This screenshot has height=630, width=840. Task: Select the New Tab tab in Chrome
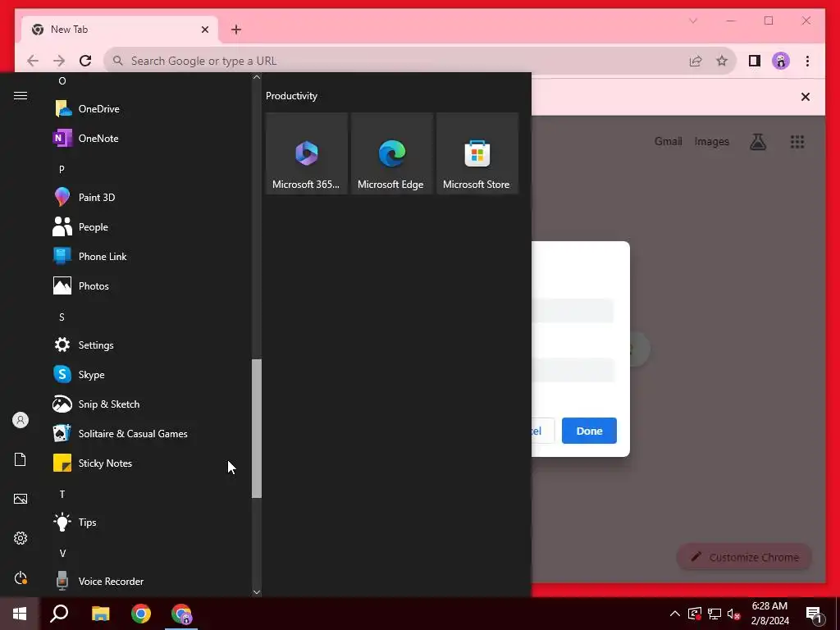[120, 30]
